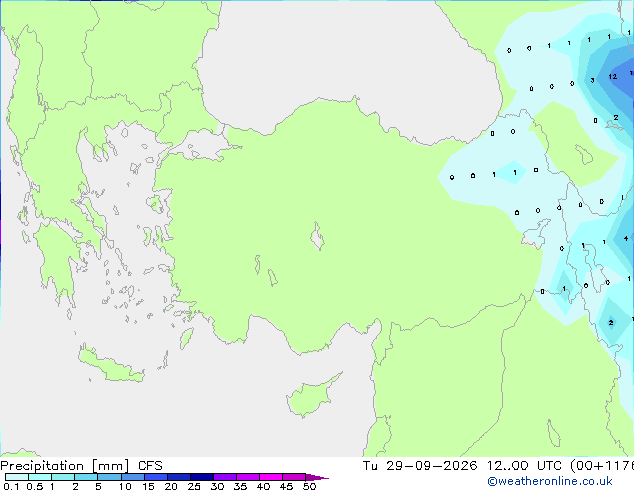Screen dimensions: 634x490
Task: Click the island of Cyprus
Action: [x=313, y=395]
